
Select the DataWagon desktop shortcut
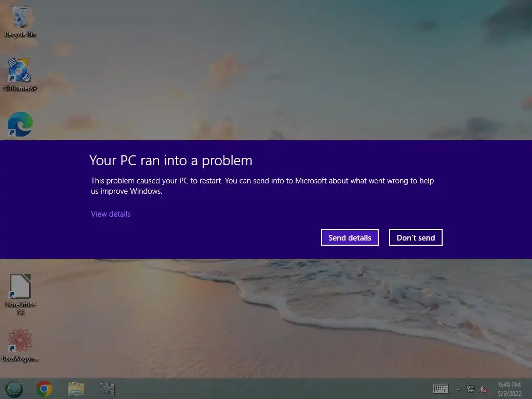click(x=20, y=345)
